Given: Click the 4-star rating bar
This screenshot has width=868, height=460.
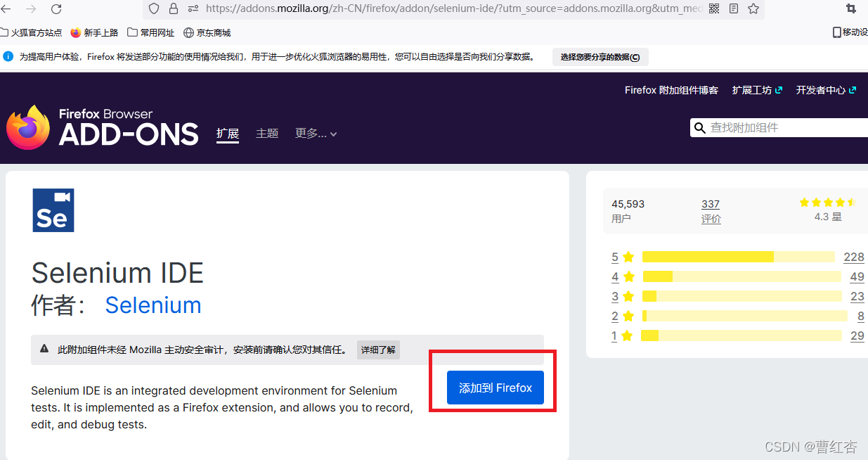Looking at the screenshot, I should (742, 276).
